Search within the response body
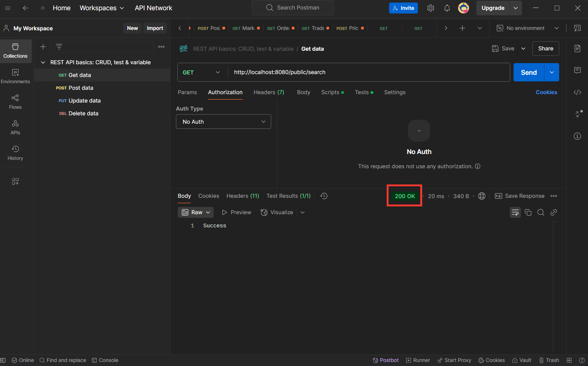The width and height of the screenshot is (588, 366). pos(541,212)
